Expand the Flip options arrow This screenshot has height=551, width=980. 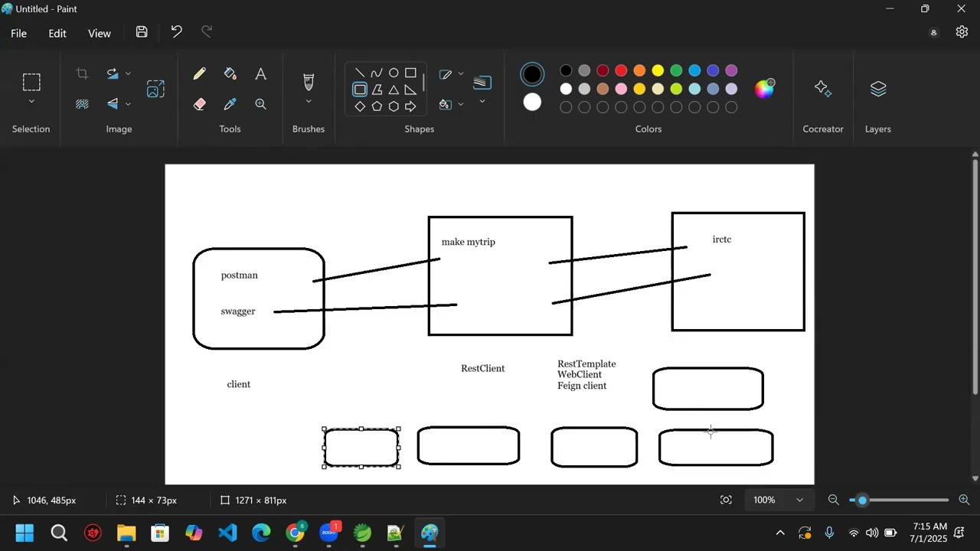[128, 104]
